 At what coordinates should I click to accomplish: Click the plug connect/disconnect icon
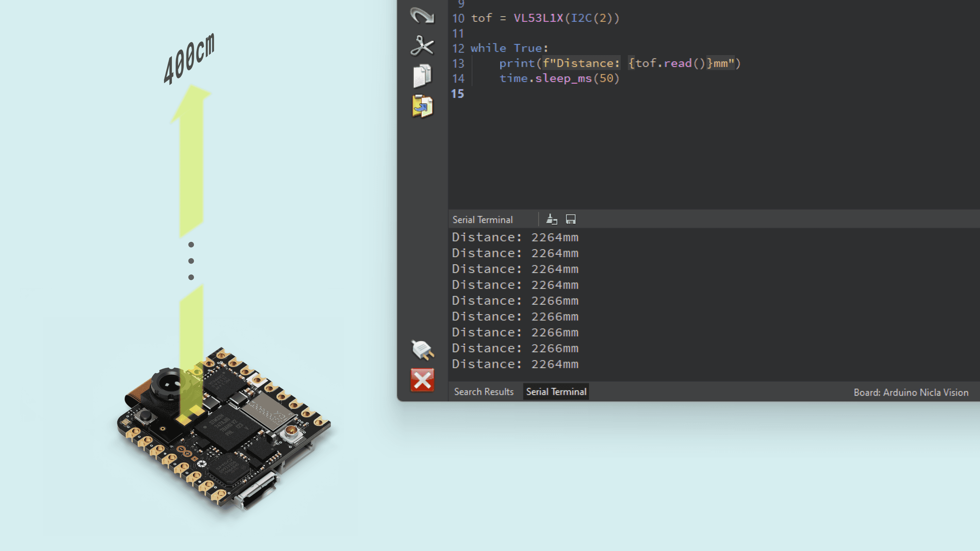[422, 349]
